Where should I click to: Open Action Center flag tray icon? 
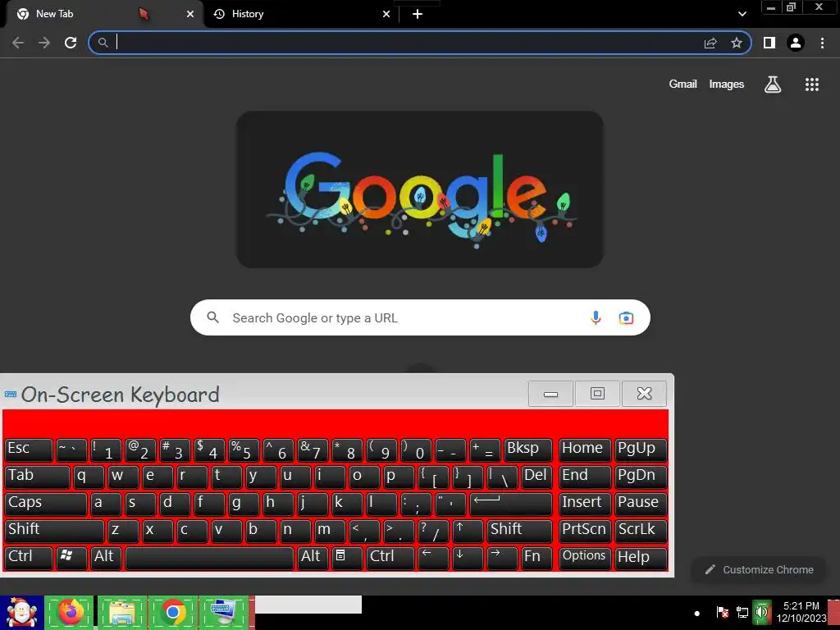(x=722, y=612)
